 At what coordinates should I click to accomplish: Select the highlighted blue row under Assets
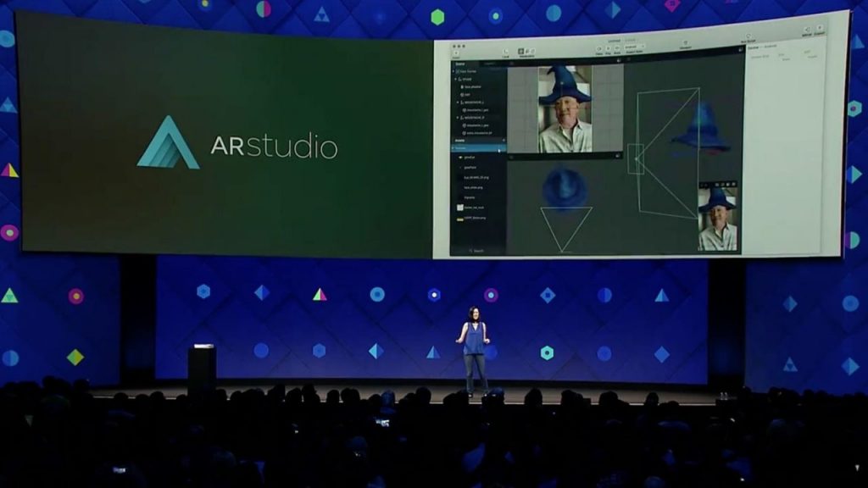tap(478, 148)
